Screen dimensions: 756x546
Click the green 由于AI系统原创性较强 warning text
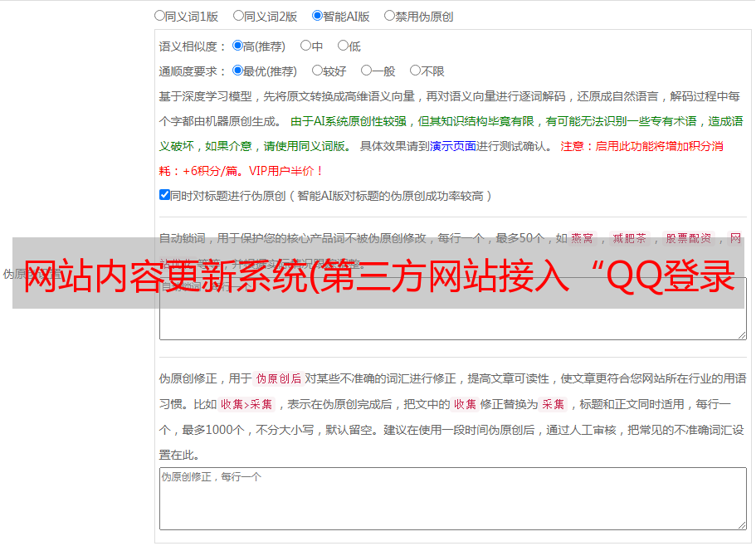(451, 134)
